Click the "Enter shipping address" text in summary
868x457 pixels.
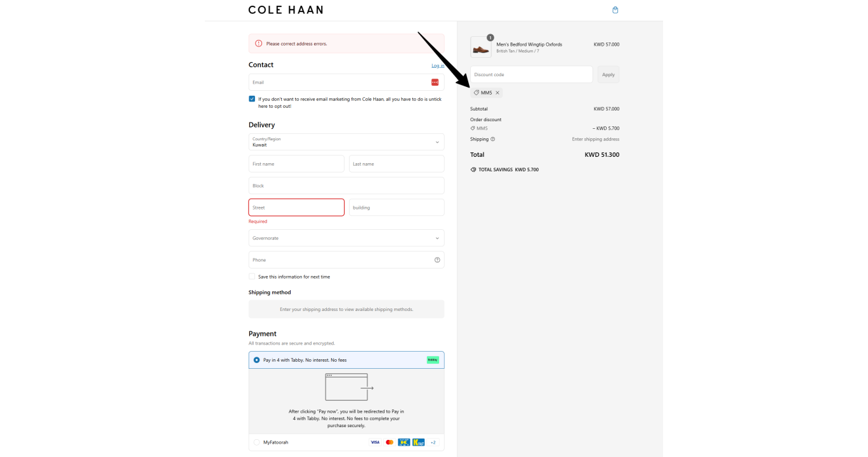[x=596, y=139]
